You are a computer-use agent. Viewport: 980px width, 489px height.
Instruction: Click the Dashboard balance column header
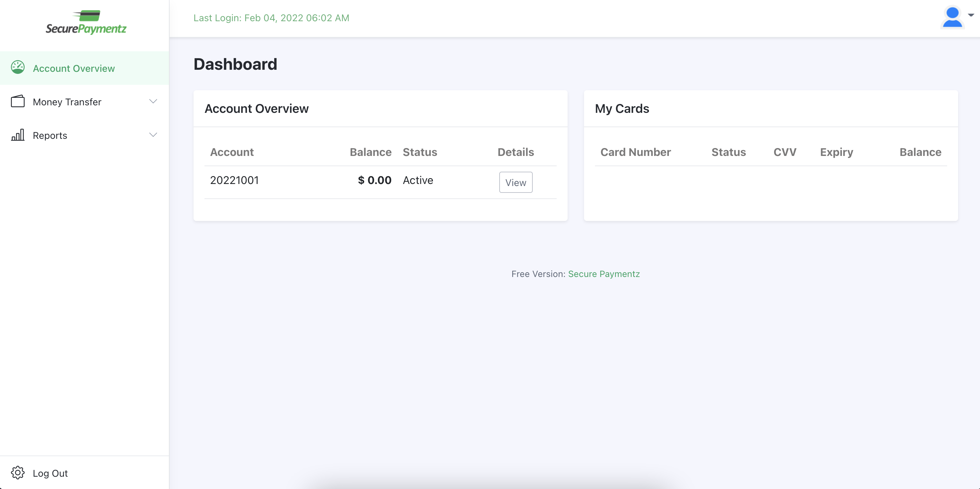pos(370,152)
